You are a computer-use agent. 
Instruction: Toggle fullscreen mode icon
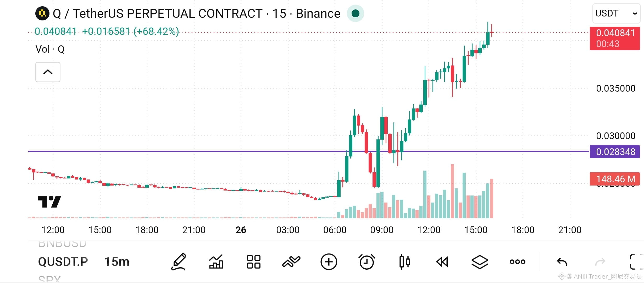(x=636, y=262)
